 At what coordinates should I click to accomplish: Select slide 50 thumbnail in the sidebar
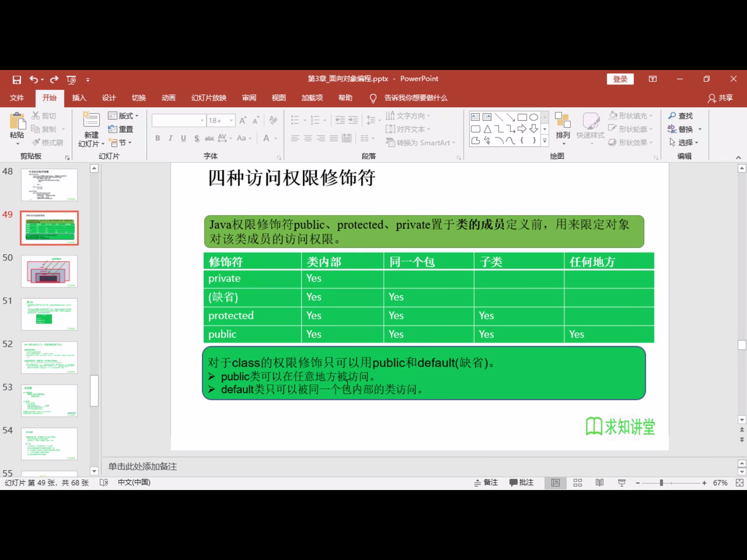pos(49,271)
